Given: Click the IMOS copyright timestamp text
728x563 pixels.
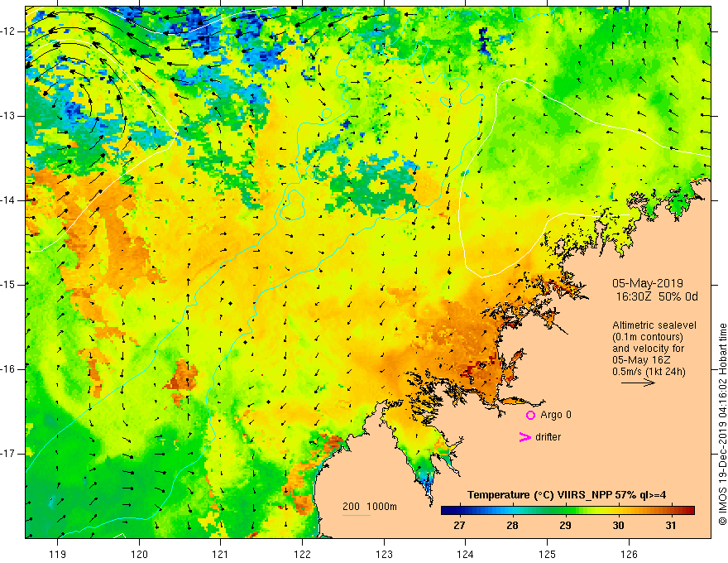Looking at the screenshot, I should [x=722, y=425].
